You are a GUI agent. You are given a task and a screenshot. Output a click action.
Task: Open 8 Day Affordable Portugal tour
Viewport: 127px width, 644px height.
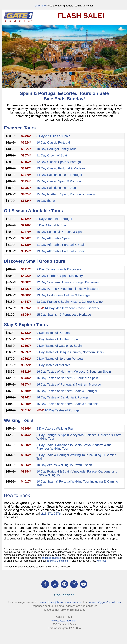(54, 219)
